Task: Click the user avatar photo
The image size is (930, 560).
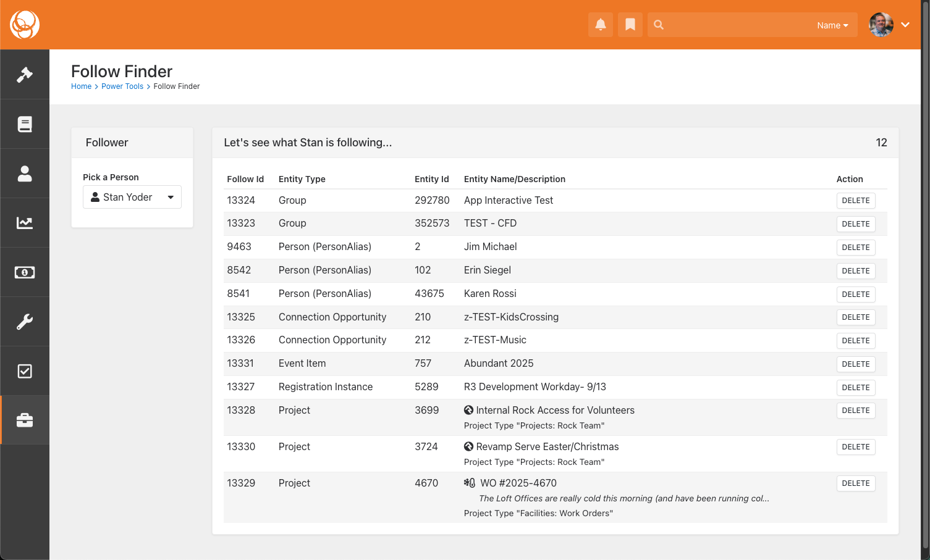Action: click(881, 25)
